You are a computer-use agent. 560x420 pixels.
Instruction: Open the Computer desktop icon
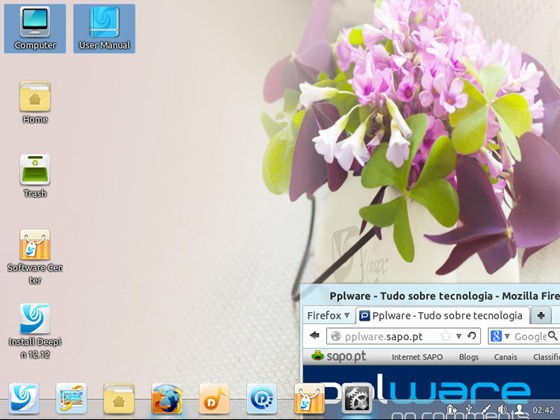point(35,29)
